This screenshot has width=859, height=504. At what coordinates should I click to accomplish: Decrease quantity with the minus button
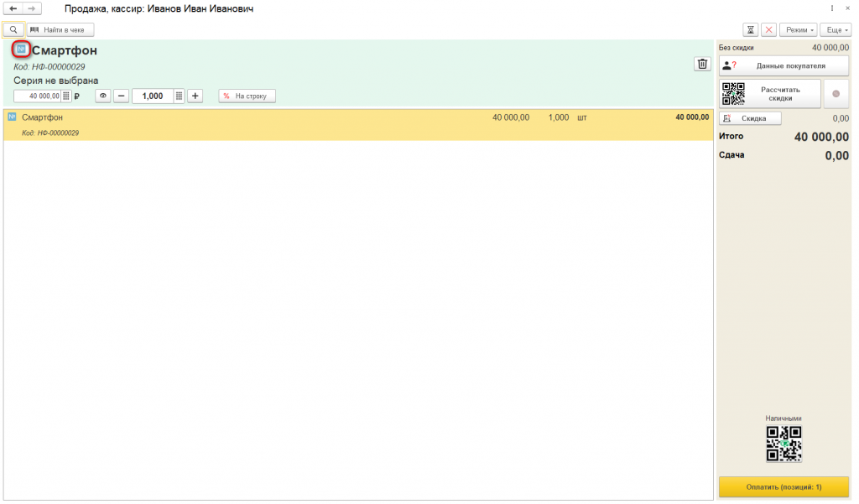click(x=121, y=96)
